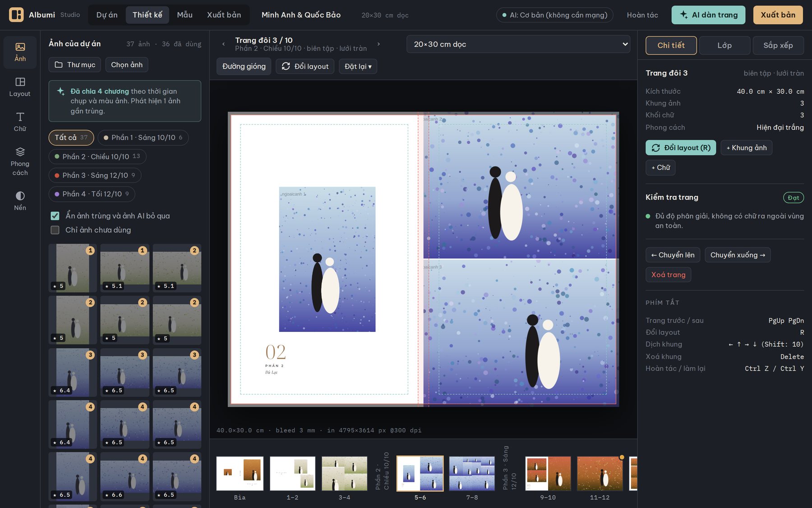Image resolution: width=812 pixels, height=508 pixels.
Task: Select the 11–12 spread thumbnail
Action: point(600,474)
